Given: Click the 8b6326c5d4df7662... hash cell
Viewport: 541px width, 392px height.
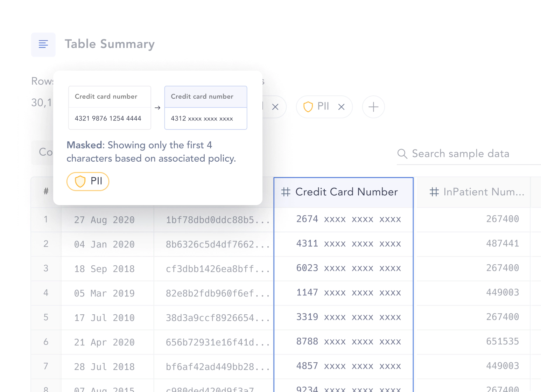Looking at the screenshot, I should click(217, 245).
